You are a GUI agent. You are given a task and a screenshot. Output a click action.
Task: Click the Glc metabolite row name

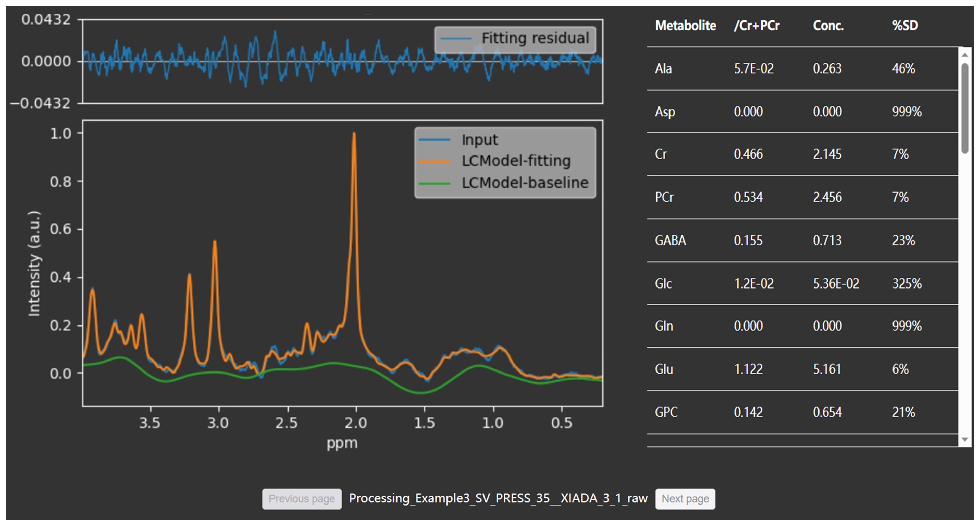click(663, 284)
